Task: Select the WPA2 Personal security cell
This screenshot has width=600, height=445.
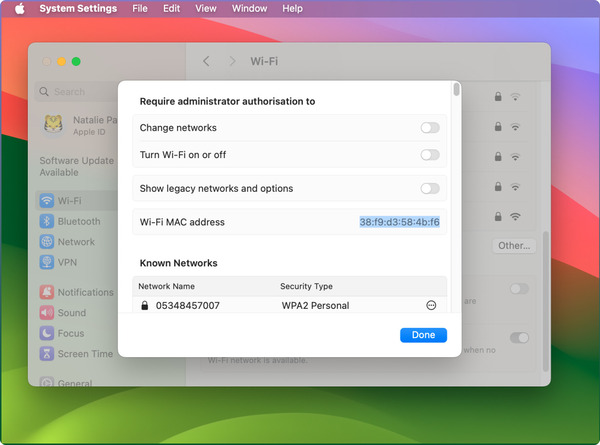Action: pyautogui.click(x=315, y=306)
